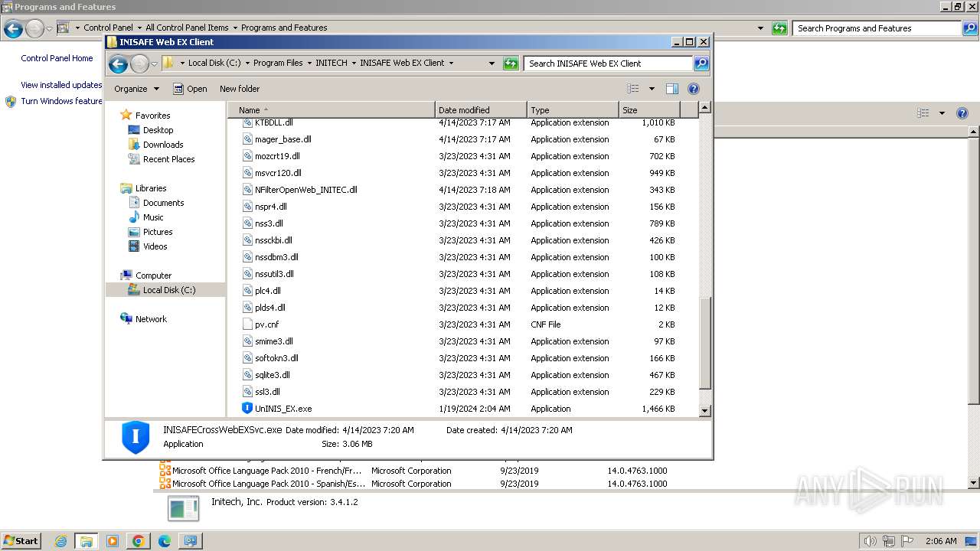980x551 pixels.
Task: Open Pictures library
Action: click(158, 232)
